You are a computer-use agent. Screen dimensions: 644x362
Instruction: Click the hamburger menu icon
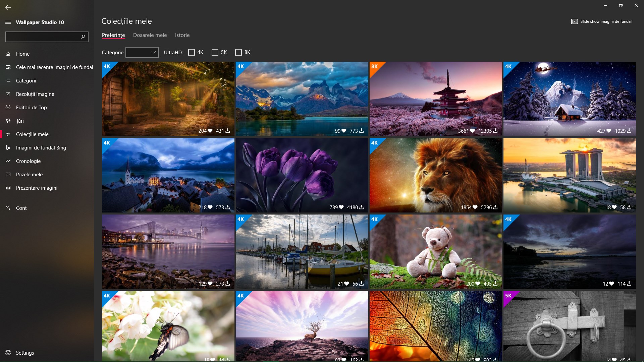[x=8, y=22]
